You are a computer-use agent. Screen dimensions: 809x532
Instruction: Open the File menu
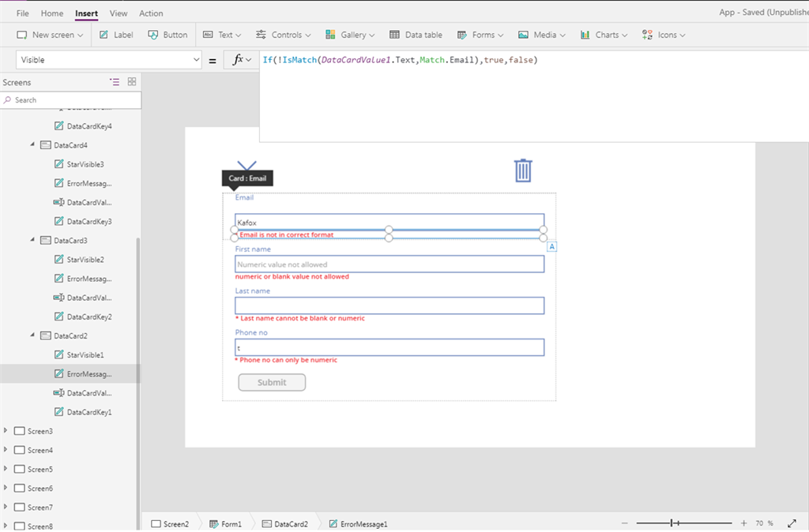[x=22, y=13]
